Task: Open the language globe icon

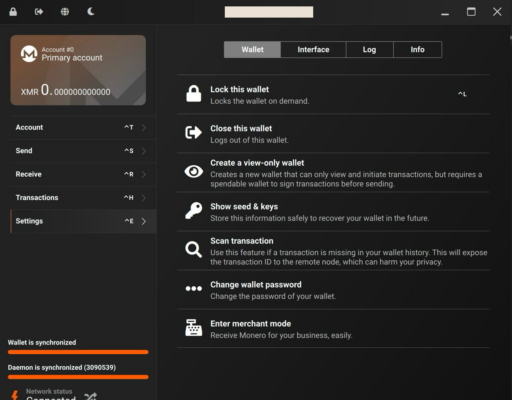Action: (x=65, y=12)
